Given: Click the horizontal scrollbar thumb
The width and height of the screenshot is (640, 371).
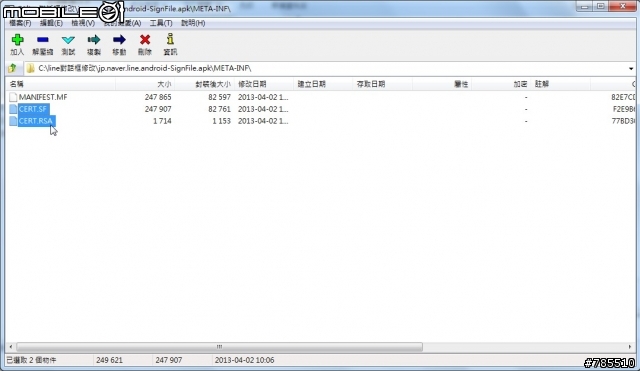Looking at the screenshot, I should 219,347.
